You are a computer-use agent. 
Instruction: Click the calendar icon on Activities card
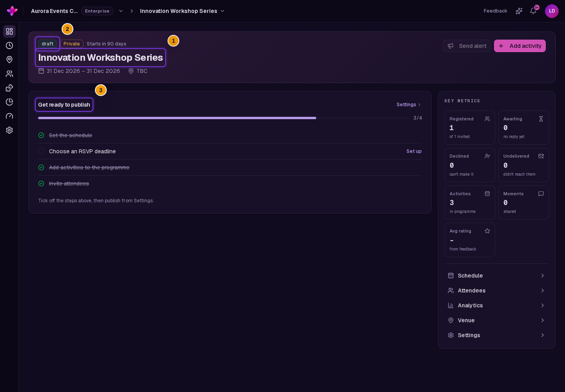point(487,194)
